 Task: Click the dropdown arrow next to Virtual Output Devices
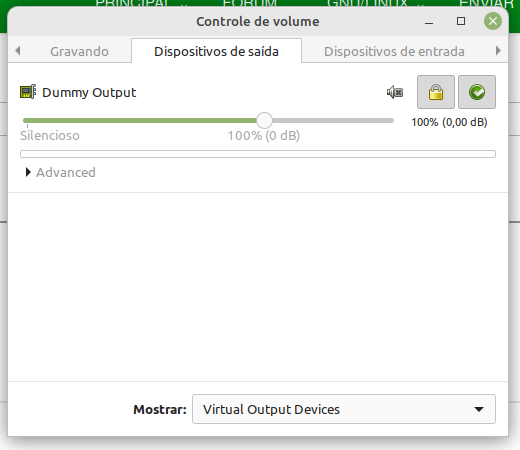point(479,409)
